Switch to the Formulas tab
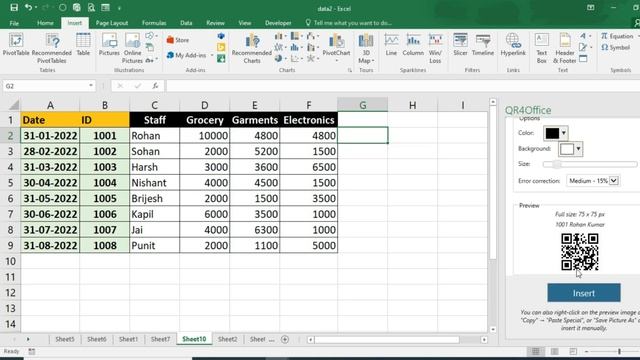This screenshot has height=360, width=640. [x=154, y=23]
